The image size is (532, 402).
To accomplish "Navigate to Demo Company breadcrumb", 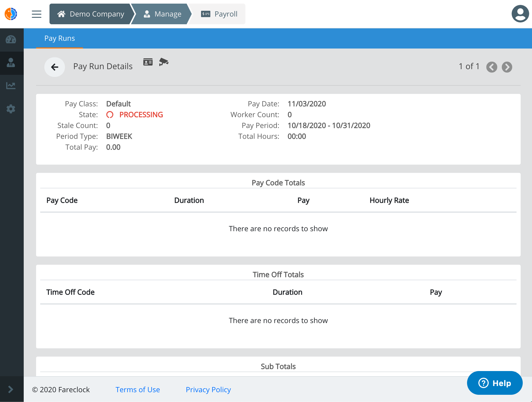I will pyautogui.click(x=90, y=14).
